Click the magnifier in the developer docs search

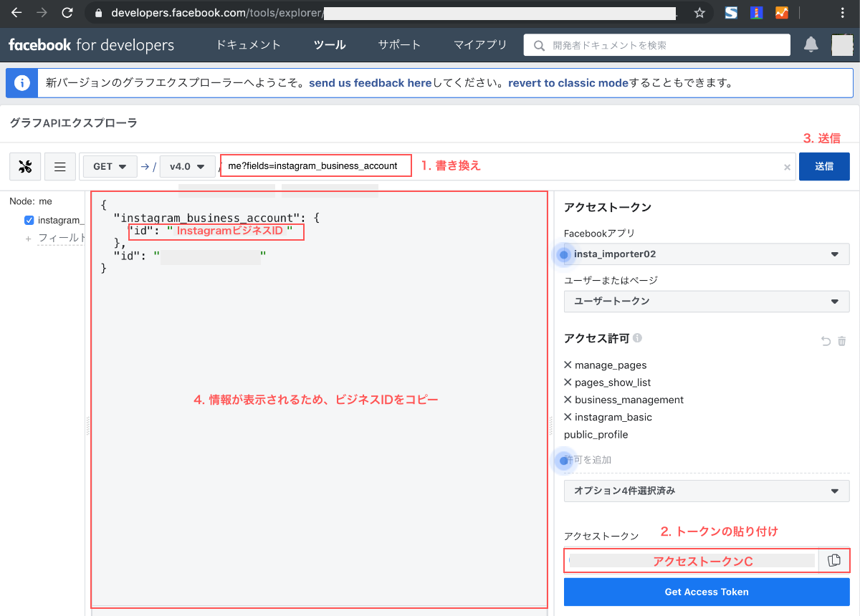click(x=537, y=44)
